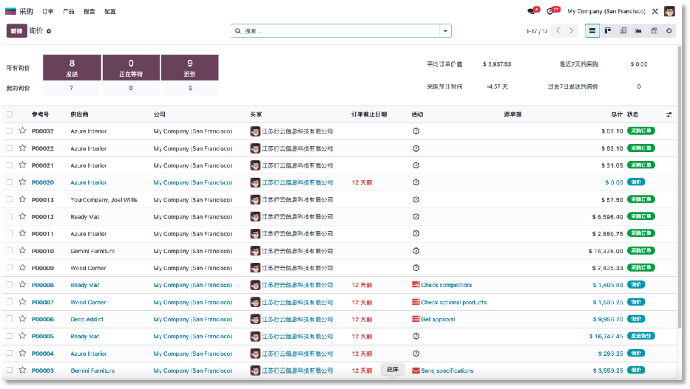Viewport: 690px width, 389px height.
Task: Open record P00020
Action: pos(43,183)
